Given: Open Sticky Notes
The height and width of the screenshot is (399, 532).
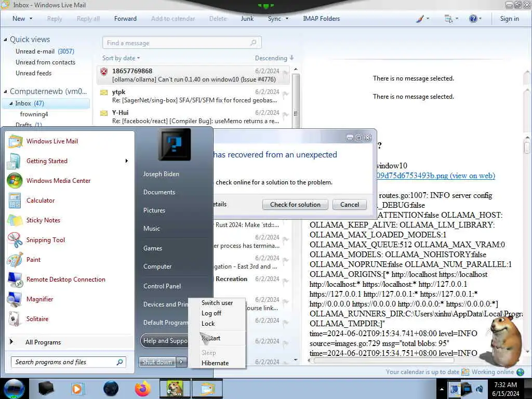Looking at the screenshot, I should coord(43,220).
